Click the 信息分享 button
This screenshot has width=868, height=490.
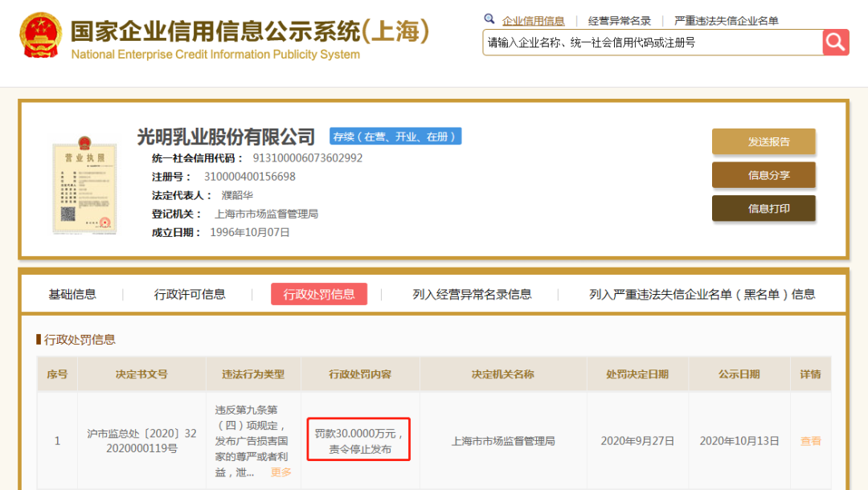764,175
